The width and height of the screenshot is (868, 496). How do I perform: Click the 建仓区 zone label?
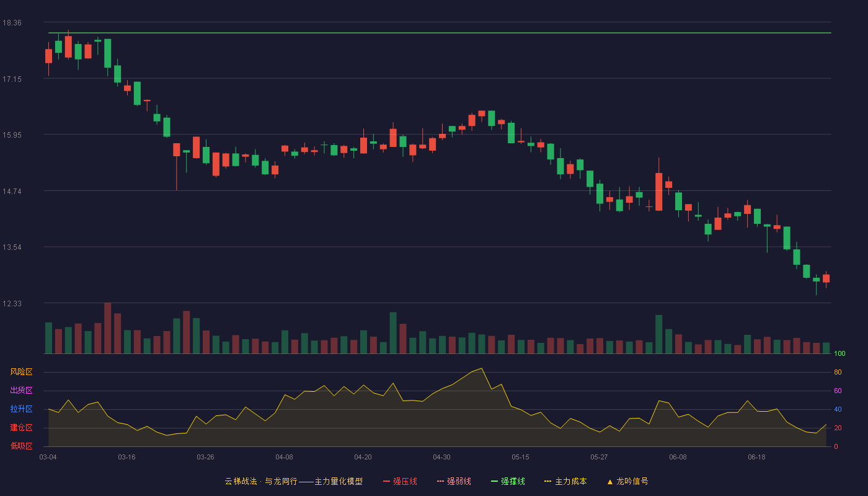21,428
